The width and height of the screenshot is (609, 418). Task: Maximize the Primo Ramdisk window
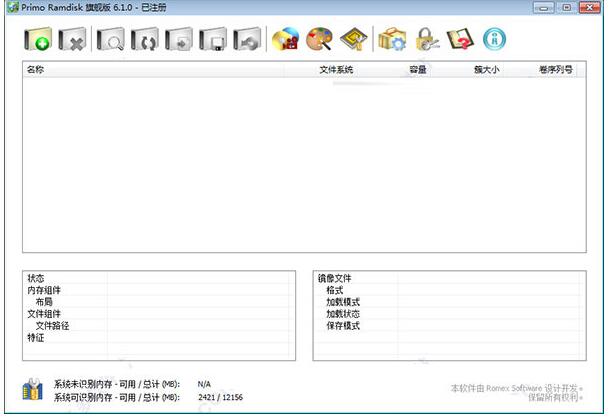click(x=567, y=7)
